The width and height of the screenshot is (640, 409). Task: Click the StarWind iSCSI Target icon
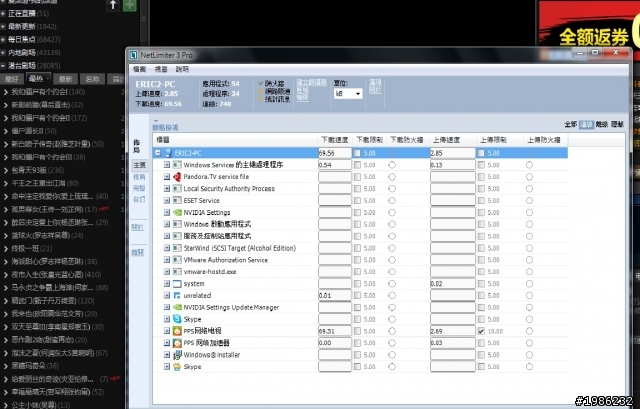(x=177, y=248)
